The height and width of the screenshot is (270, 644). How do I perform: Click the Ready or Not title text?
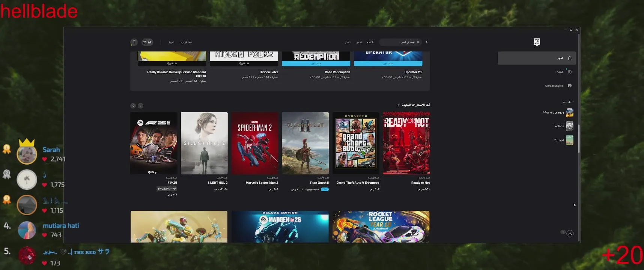pos(420,183)
